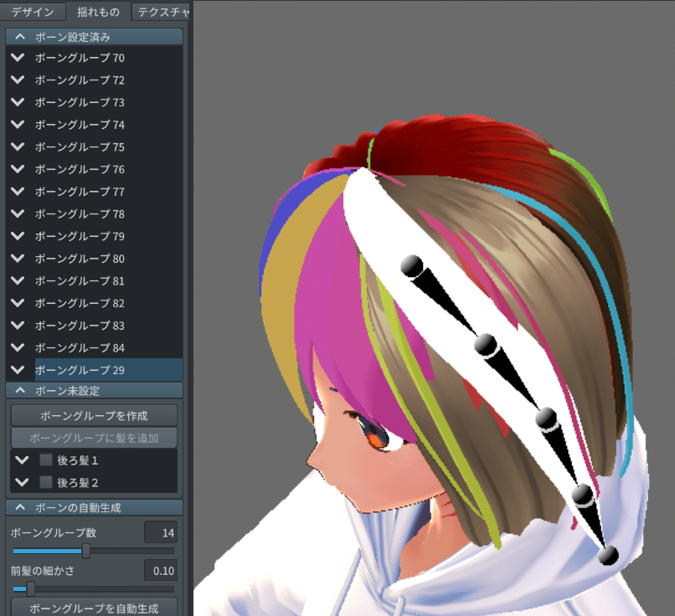Select the topmost bone joint sphere
Viewport: 675px width, 616px height.
tap(412, 265)
